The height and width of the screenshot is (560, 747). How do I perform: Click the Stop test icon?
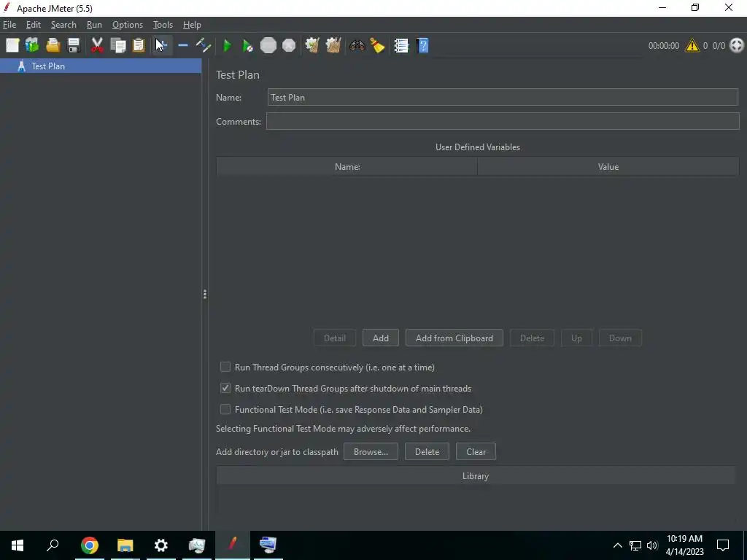tap(268, 45)
